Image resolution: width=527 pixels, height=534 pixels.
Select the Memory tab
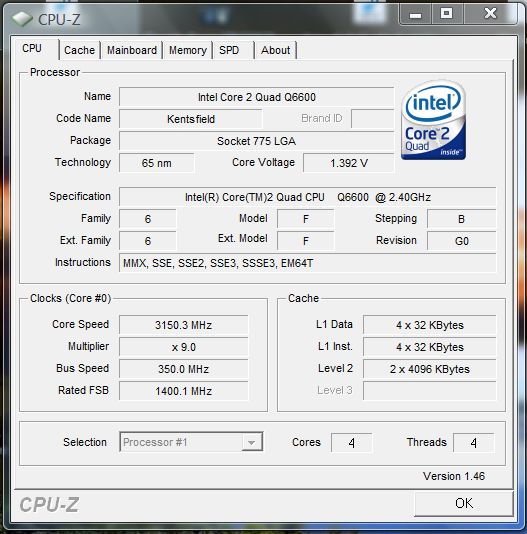[188, 50]
